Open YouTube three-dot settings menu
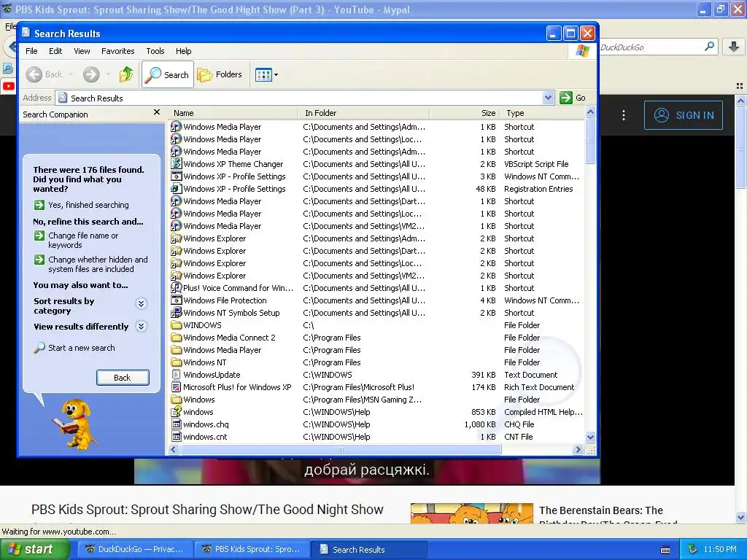Viewport: 747px width, 560px height. pyautogui.click(x=623, y=115)
